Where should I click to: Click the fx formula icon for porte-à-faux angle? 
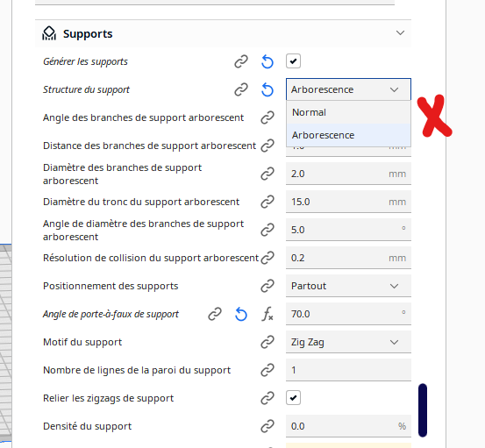click(x=267, y=314)
